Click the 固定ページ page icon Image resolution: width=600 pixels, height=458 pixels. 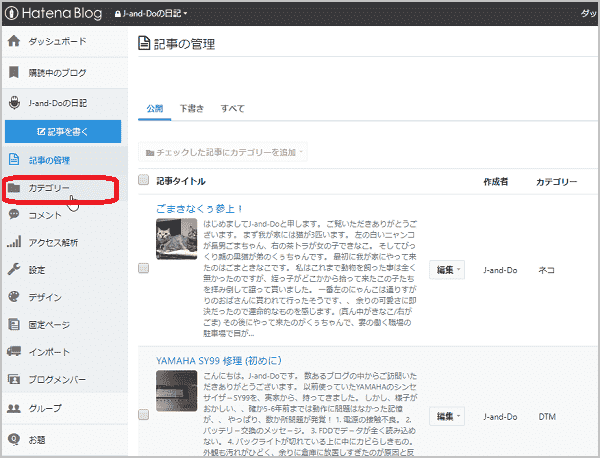point(14,324)
